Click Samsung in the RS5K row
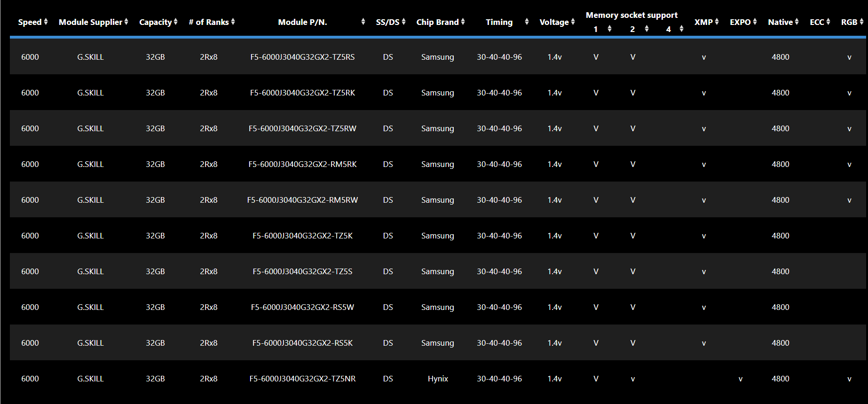Viewport: 868px width, 404px height. coord(438,343)
